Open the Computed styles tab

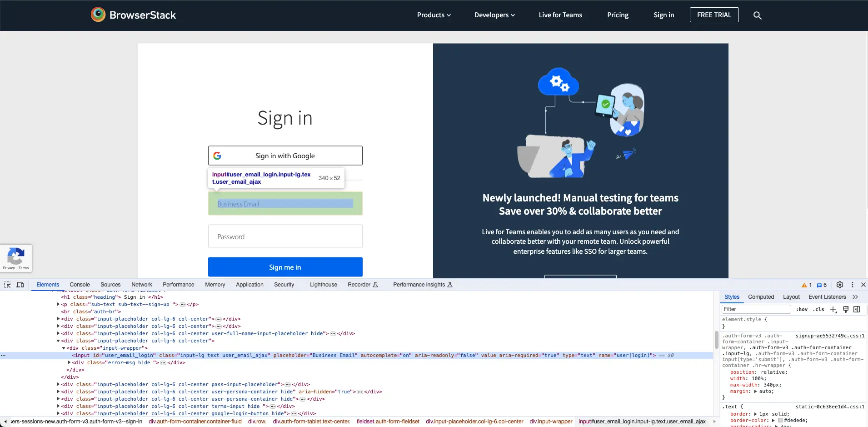coord(761,297)
